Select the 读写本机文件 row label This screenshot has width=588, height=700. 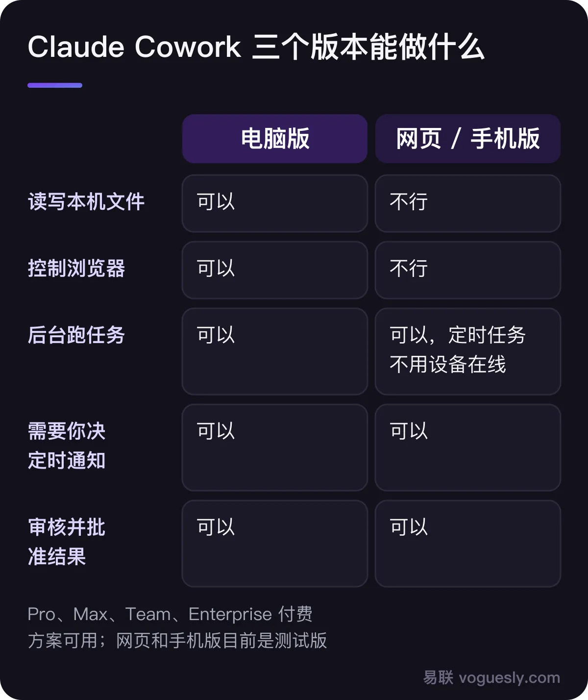click(86, 201)
